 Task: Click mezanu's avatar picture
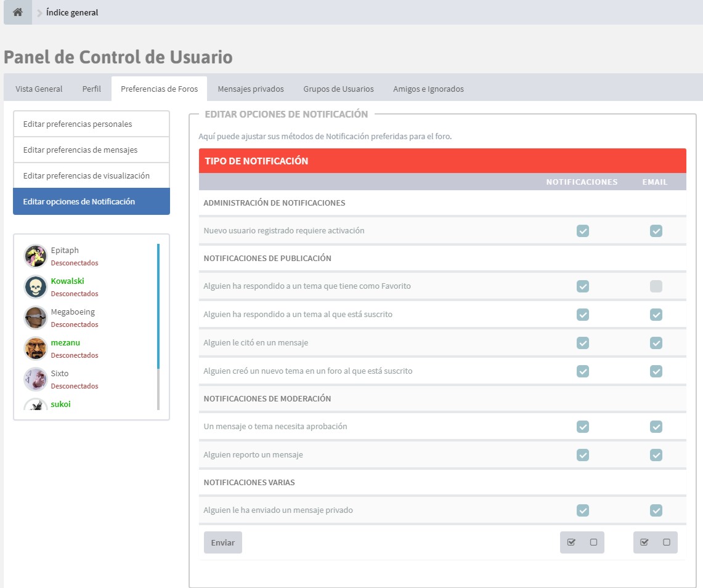coord(36,348)
